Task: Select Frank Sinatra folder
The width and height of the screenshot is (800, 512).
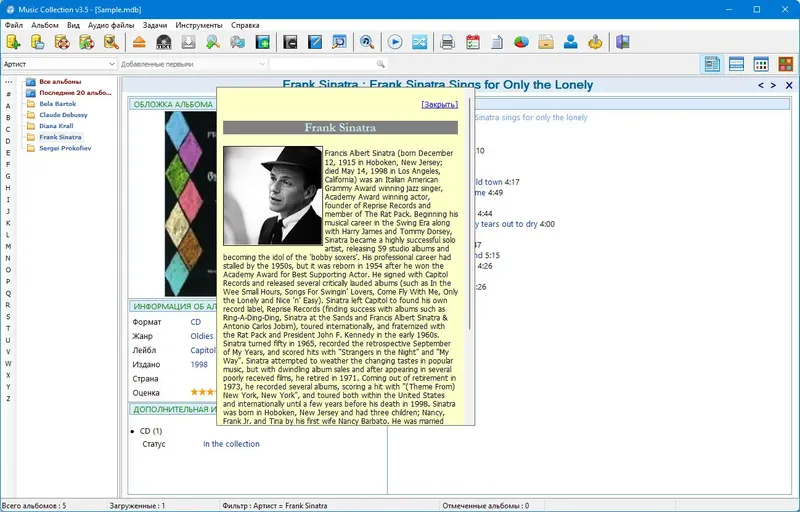Action: pos(60,137)
